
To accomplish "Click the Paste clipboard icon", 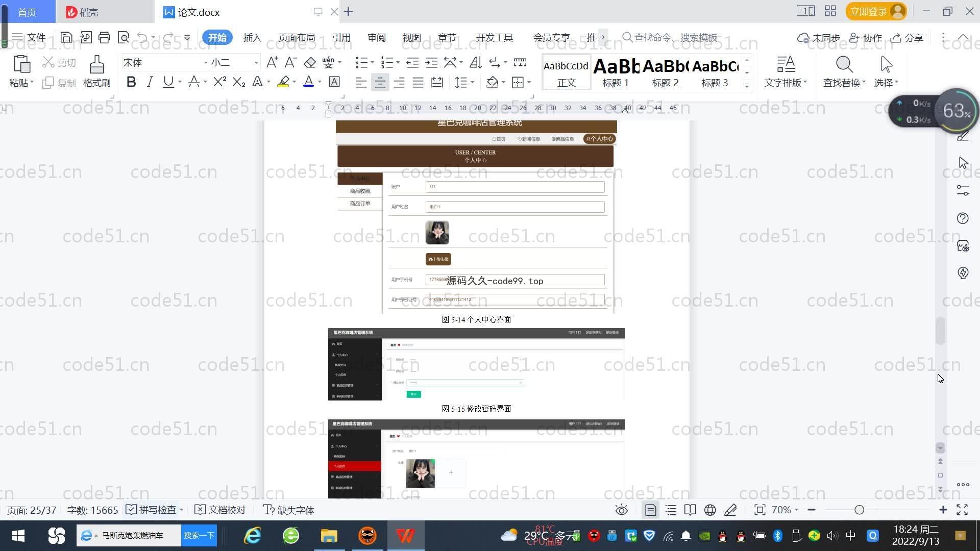I will click(x=21, y=64).
